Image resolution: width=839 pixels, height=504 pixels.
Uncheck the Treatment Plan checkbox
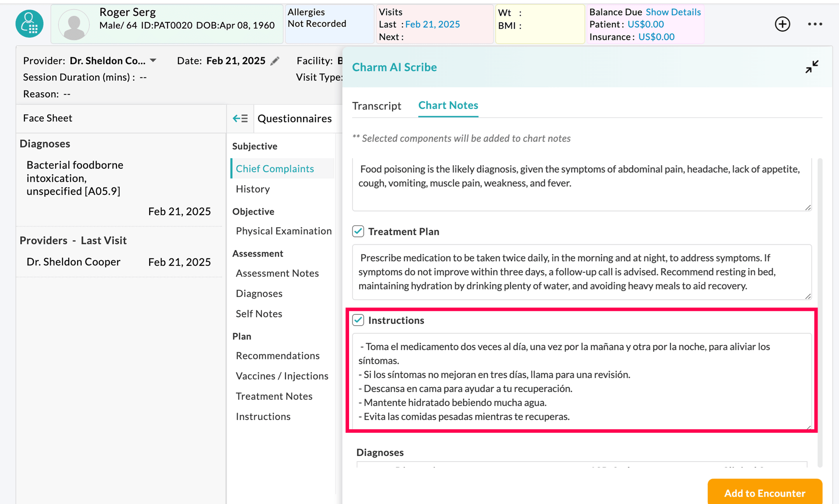click(358, 231)
